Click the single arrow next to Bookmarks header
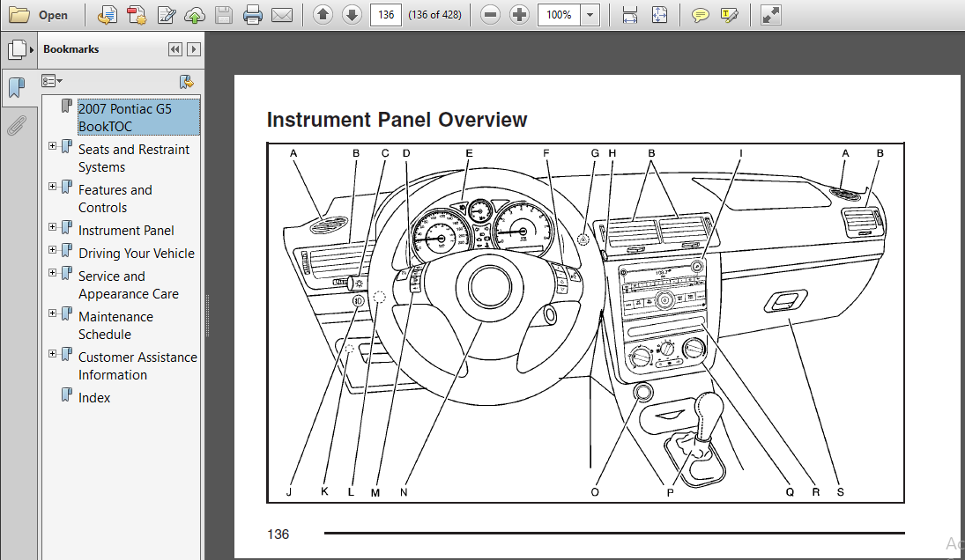 point(194,49)
